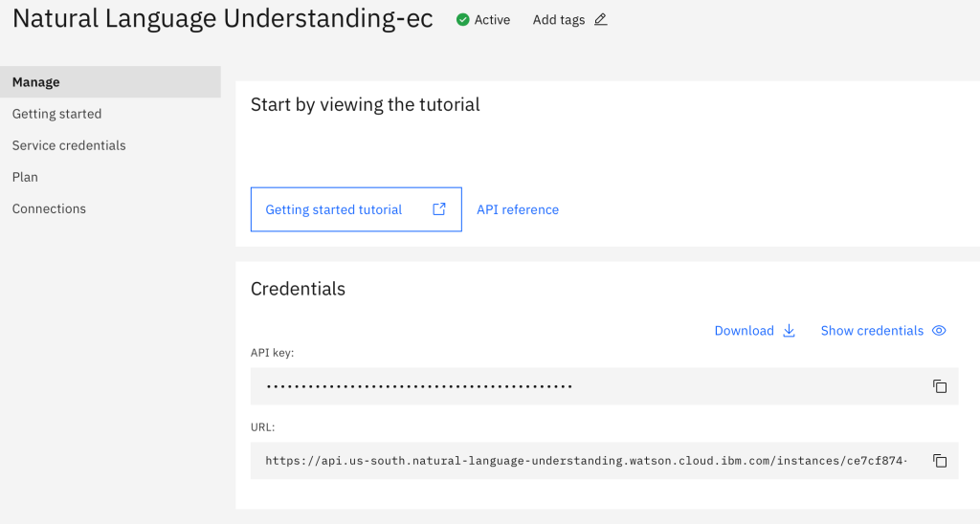Screen dimensions: 980x524
Task: Copy the URL with its copy icon
Action: click(940, 461)
